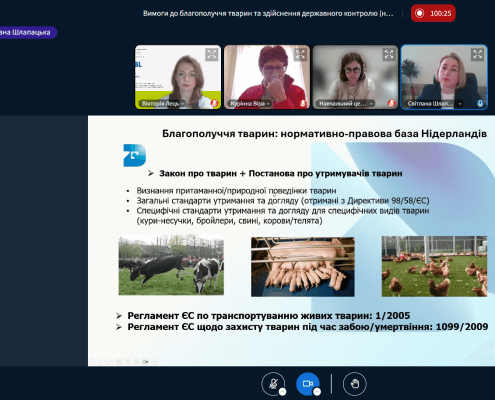Click muted mic icon on Вікторія Лець tile

pos(214,103)
